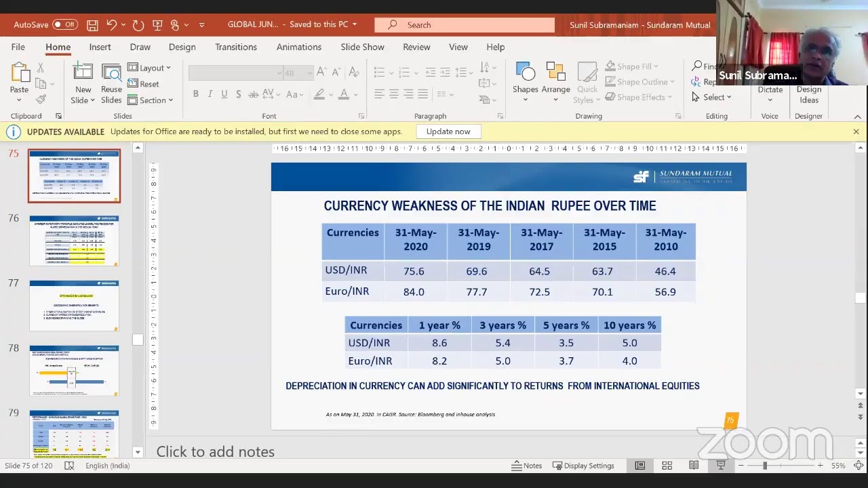Open Customize Quick Access Toolbar dropdown
The height and width of the screenshot is (488, 868).
[x=201, y=25]
